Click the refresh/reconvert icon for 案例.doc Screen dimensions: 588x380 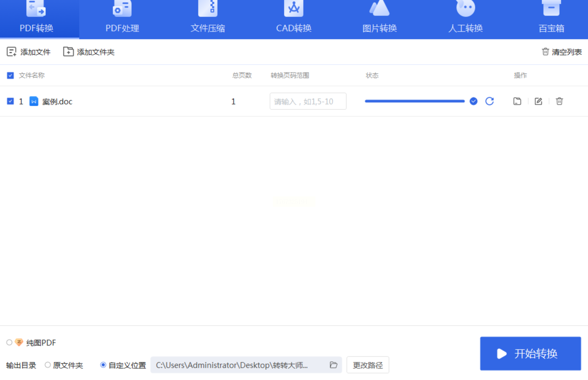point(489,101)
